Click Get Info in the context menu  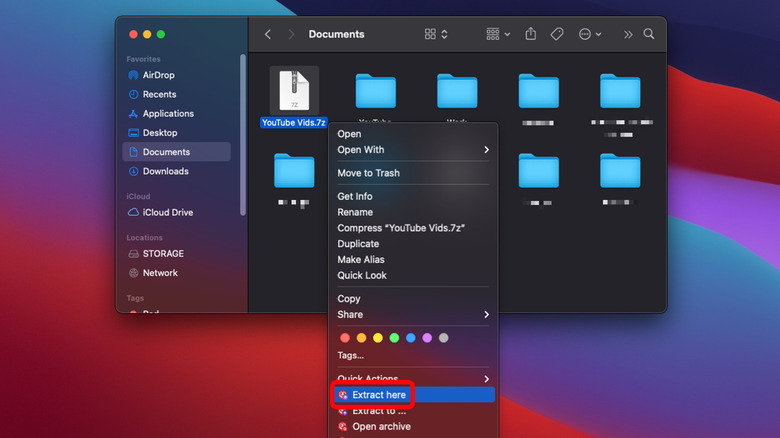355,197
